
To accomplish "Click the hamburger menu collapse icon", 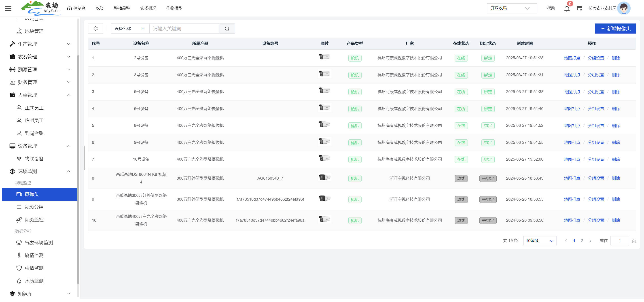I will (x=8, y=8).
